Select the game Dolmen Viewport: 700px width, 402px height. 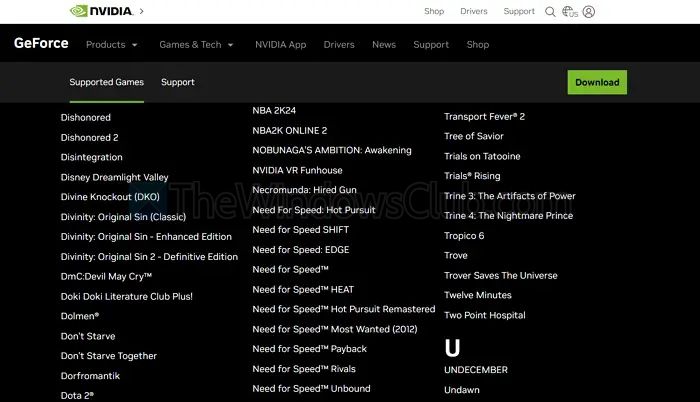[79, 316]
